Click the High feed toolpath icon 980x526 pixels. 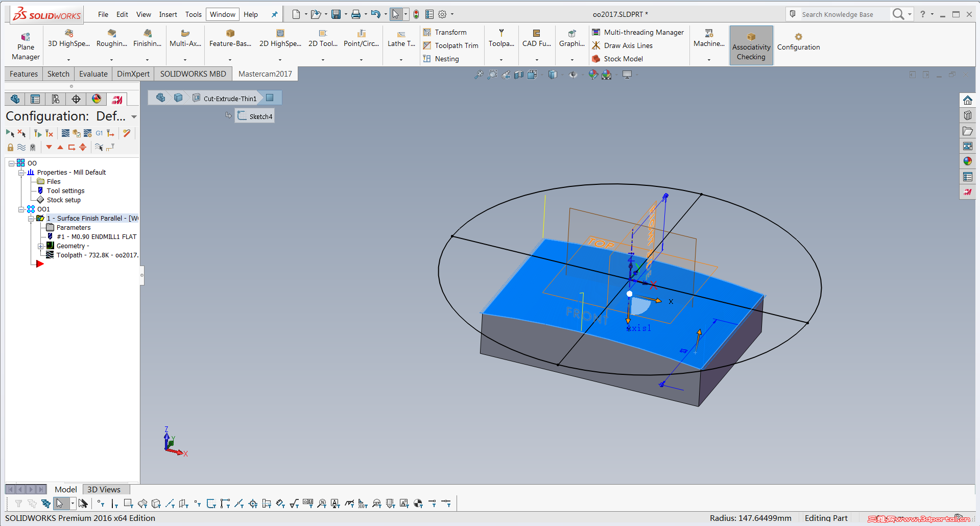[x=110, y=133]
